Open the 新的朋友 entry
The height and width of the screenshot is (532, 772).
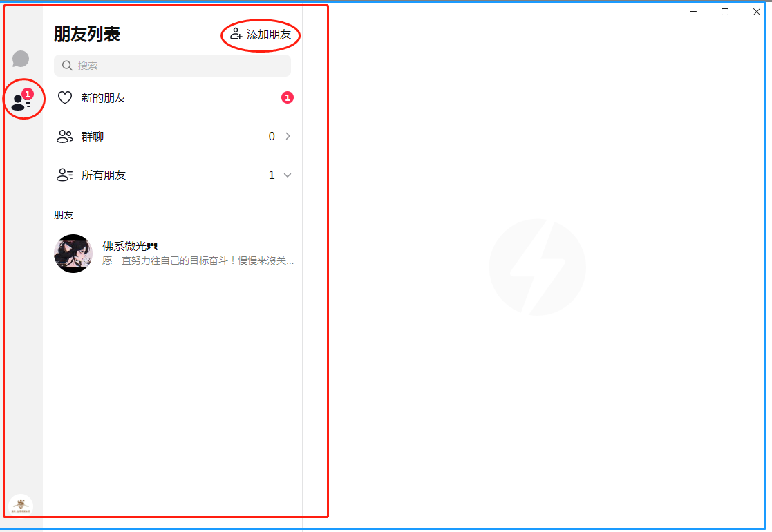point(172,97)
